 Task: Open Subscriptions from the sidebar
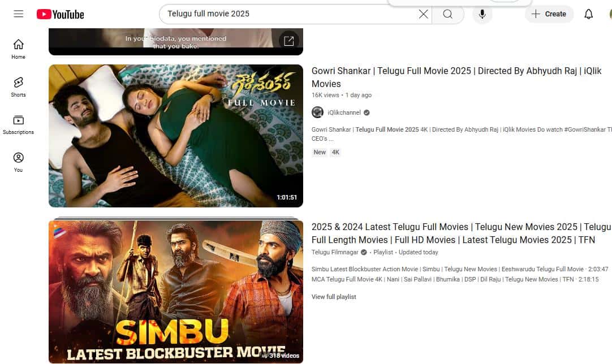(x=18, y=122)
